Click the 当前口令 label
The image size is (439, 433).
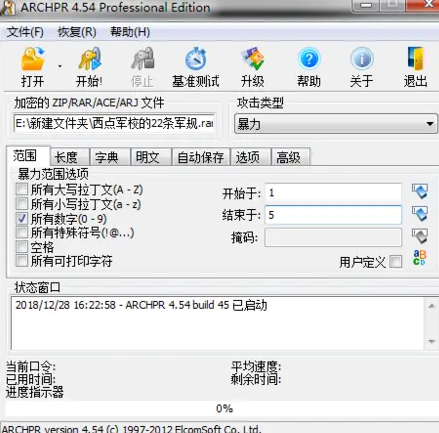click(x=31, y=367)
